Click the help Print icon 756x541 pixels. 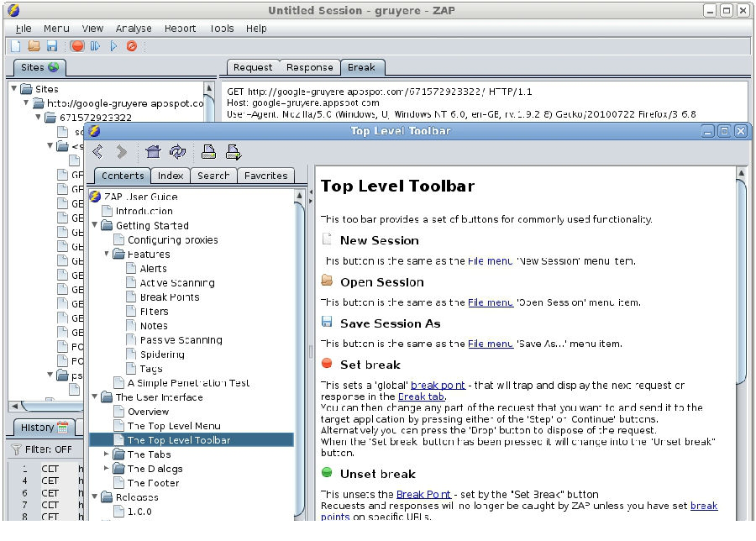coord(208,152)
